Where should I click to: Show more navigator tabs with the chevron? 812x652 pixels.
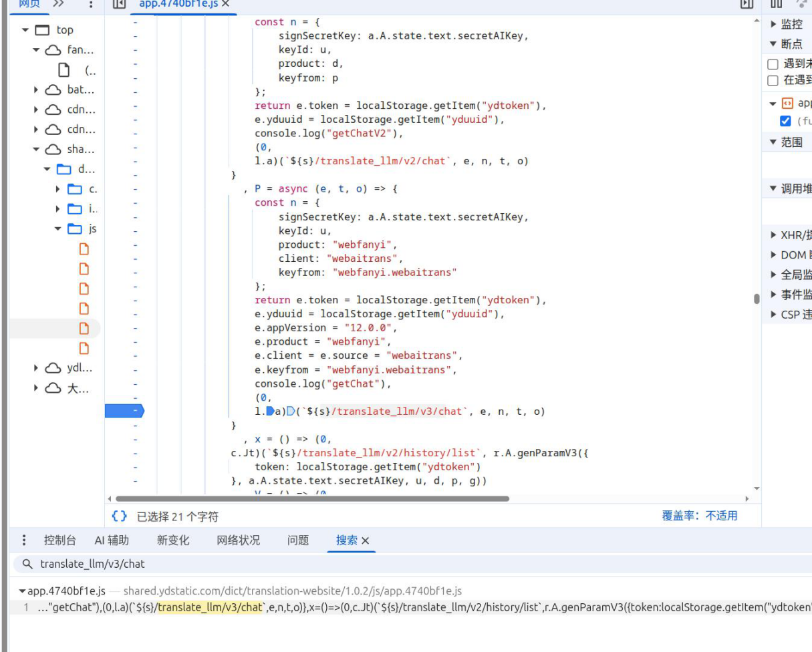click(59, 3)
